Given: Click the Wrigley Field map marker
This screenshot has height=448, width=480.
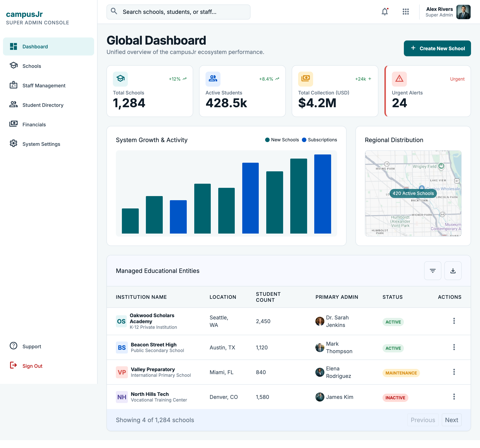Looking at the screenshot, I should point(441,166).
